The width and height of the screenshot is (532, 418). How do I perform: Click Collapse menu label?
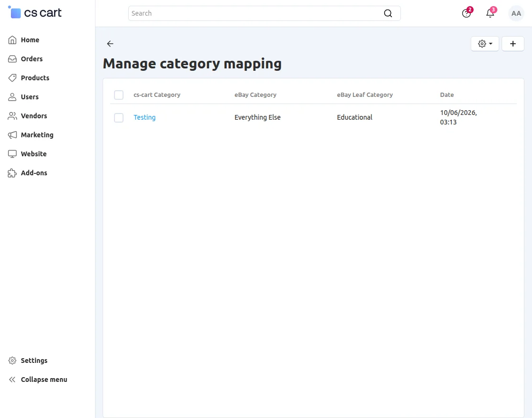click(x=44, y=380)
